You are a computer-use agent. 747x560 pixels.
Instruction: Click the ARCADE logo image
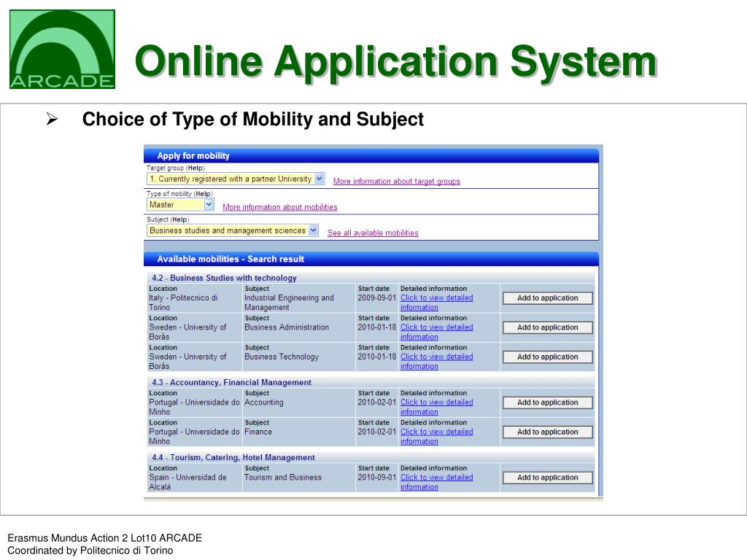[63, 49]
